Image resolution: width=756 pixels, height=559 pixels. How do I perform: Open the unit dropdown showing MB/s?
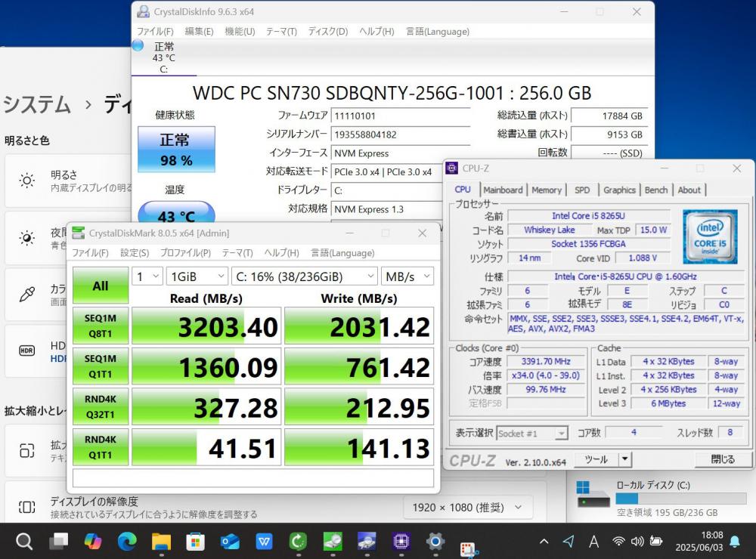click(x=407, y=276)
